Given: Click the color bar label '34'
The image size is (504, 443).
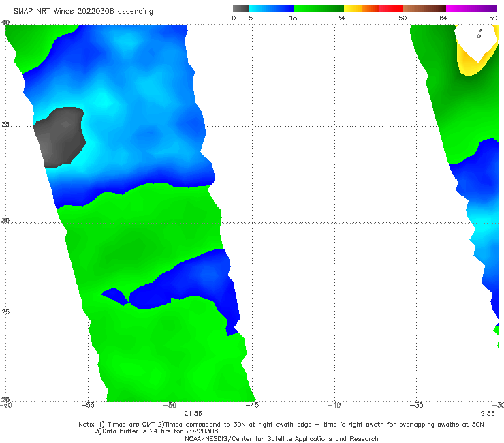Looking at the screenshot, I should pos(341,18).
